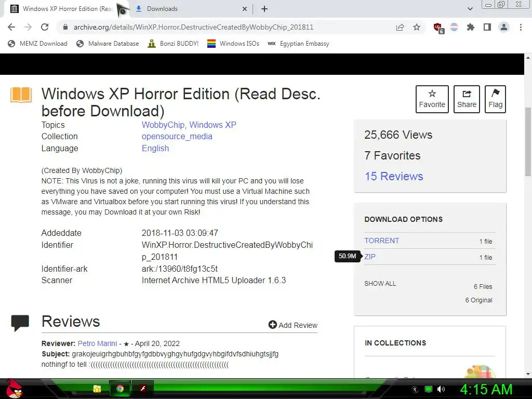This screenshot has height=399, width=532.
Task: Click Add Review
Action: (293, 325)
